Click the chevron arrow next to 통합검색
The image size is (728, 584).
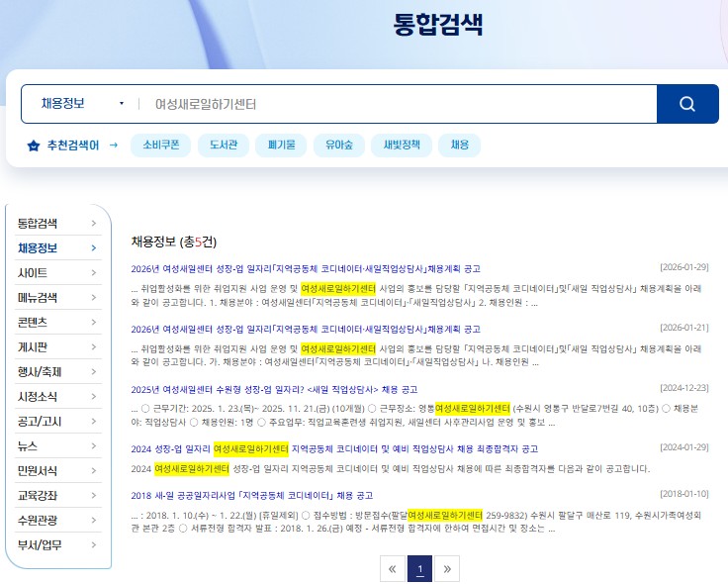coord(94,224)
